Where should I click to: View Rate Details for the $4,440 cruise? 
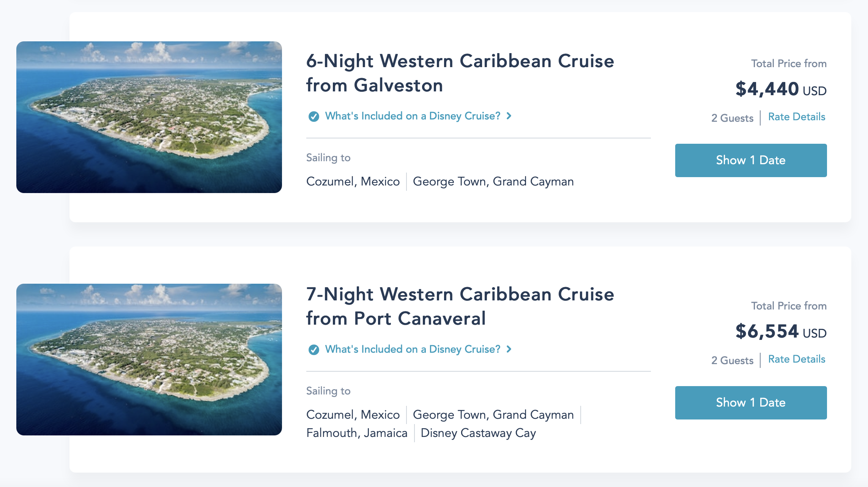click(x=796, y=117)
